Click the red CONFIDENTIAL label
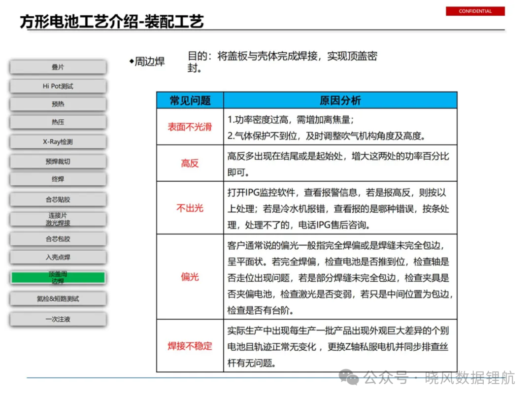532x399 pixels. tap(475, 11)
